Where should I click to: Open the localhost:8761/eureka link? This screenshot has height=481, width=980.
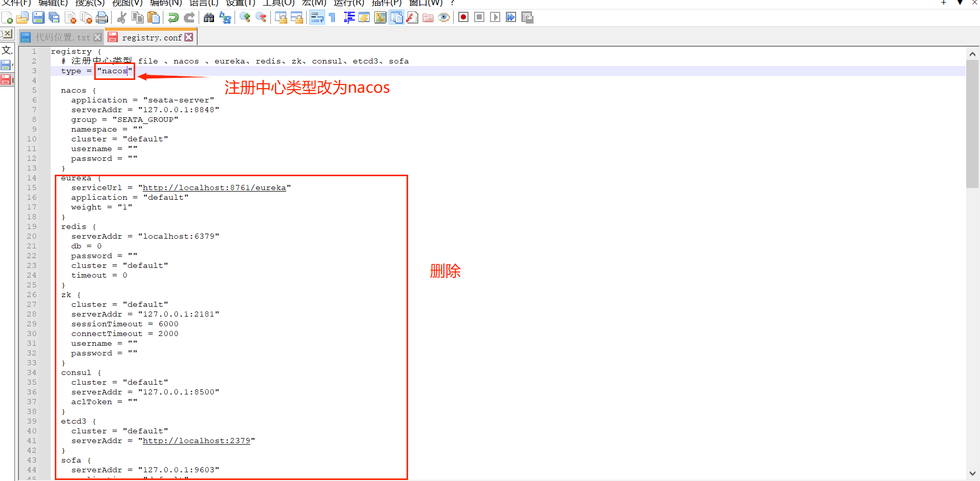tap(214, 188)
